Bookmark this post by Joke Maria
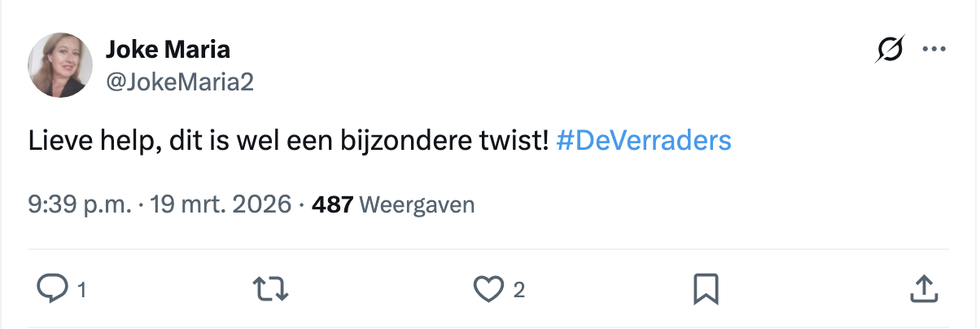The width and height of the screenshot is (980, 329). 705,289
